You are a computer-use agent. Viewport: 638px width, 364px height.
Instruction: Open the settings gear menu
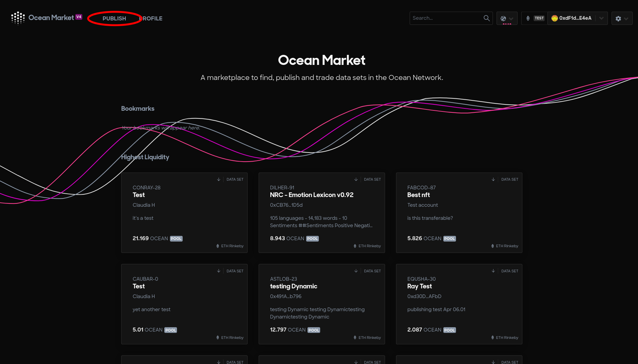tap(622, 18)
